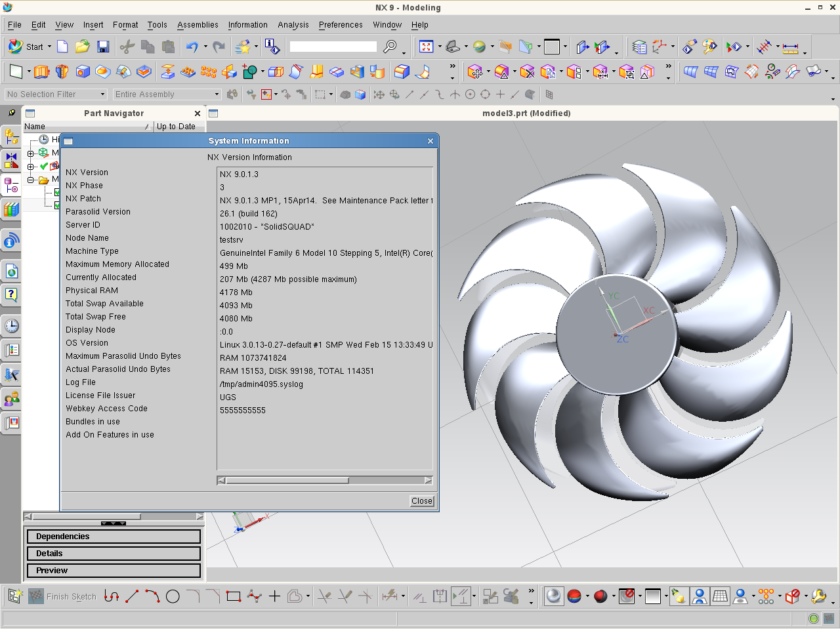Click the horizontal scrollbar in System Information

coord(325,481)
